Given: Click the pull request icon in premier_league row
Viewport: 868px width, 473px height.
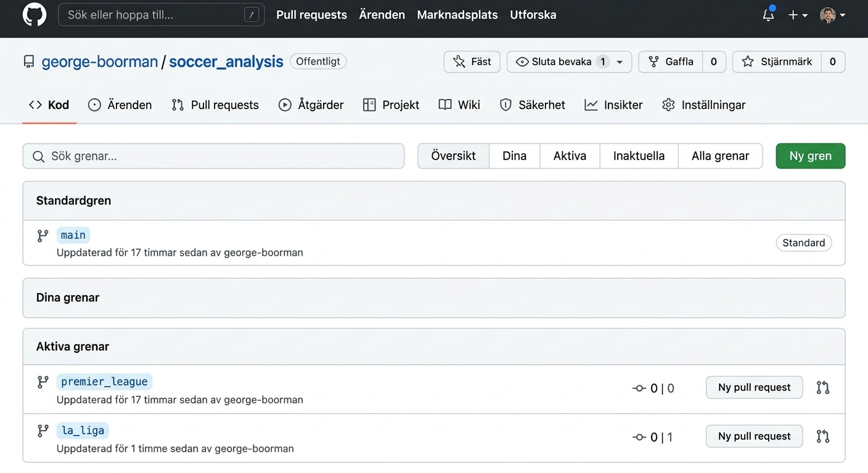Looking at the screenshot, I should click(x=823, y=387).
